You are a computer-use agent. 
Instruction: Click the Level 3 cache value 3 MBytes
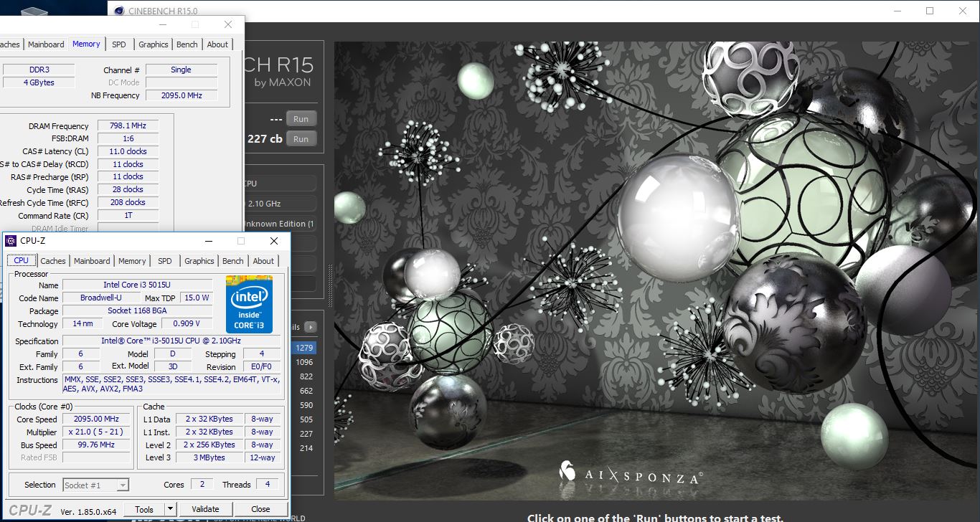click(209, 457)
